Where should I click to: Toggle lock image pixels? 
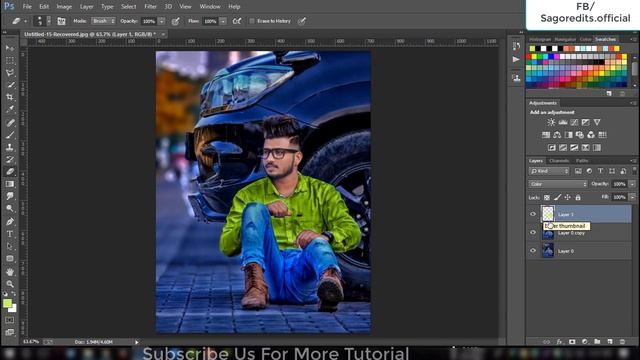pos(557,198)
